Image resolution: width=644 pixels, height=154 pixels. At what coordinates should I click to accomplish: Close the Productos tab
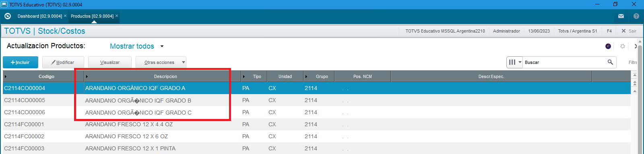click(117, 16)
